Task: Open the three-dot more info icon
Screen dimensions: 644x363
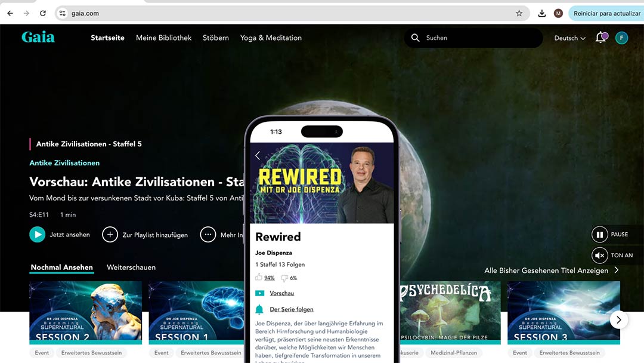Action: [x=208, y=235]
